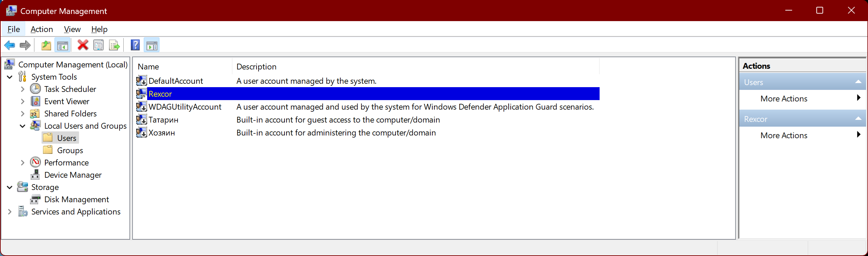Image resolution: width=868 pixels, height=256 pixels.
Task: Open the Help menu
Action: (99, 29)
